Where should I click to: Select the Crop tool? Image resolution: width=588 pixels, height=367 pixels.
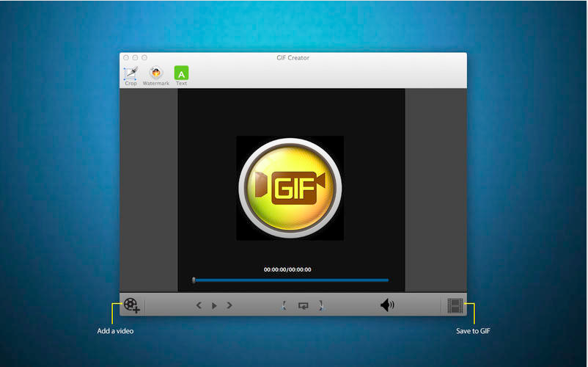coord(131,73)
